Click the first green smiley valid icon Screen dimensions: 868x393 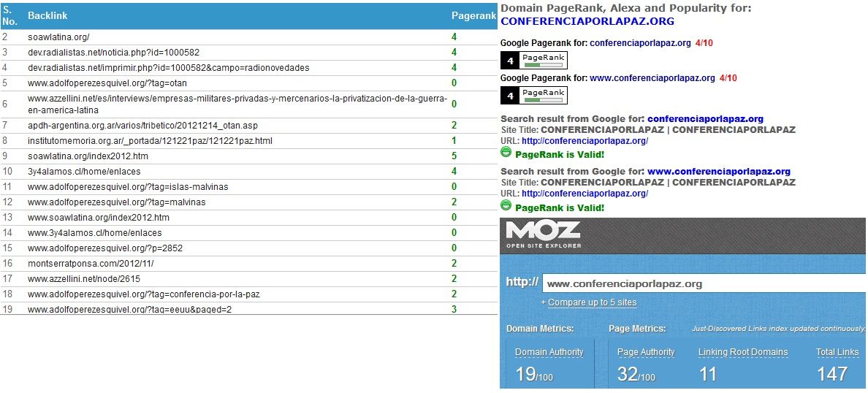click(506, 153)
